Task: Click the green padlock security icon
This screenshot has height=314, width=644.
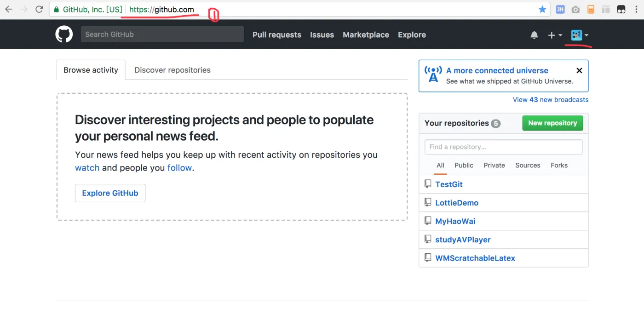Action: point(57,9)
